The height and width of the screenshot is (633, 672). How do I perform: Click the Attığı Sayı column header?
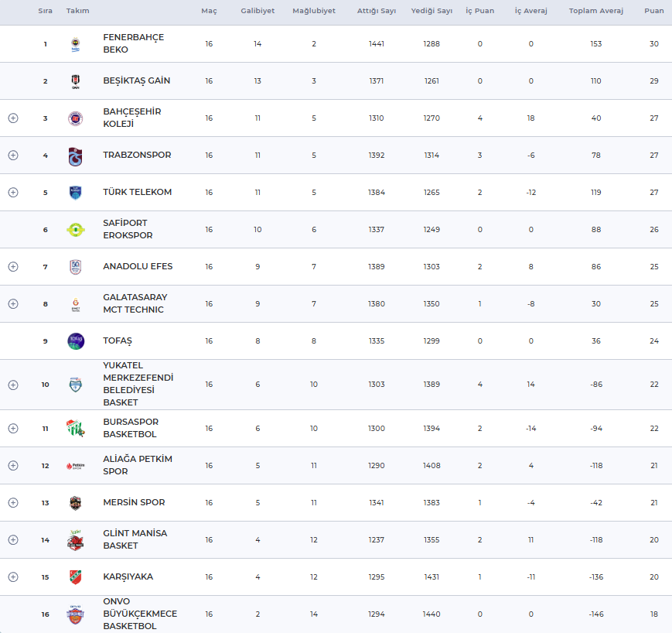(376, 12)
